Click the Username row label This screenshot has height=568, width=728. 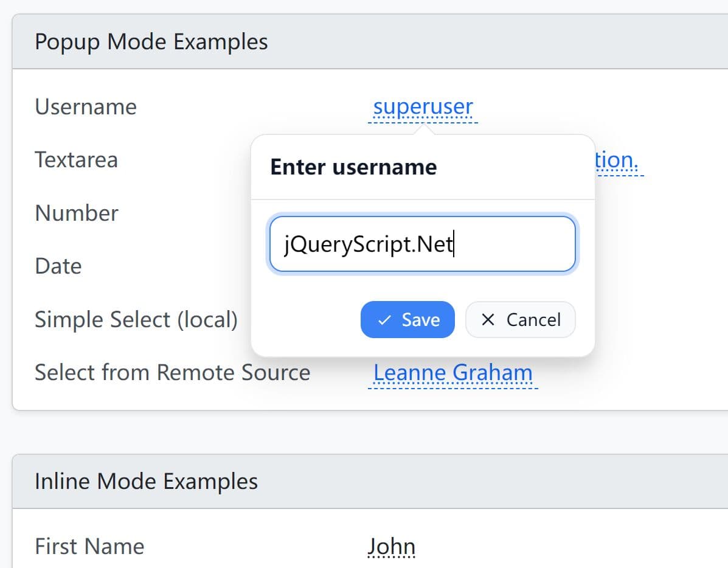[85, 107]
